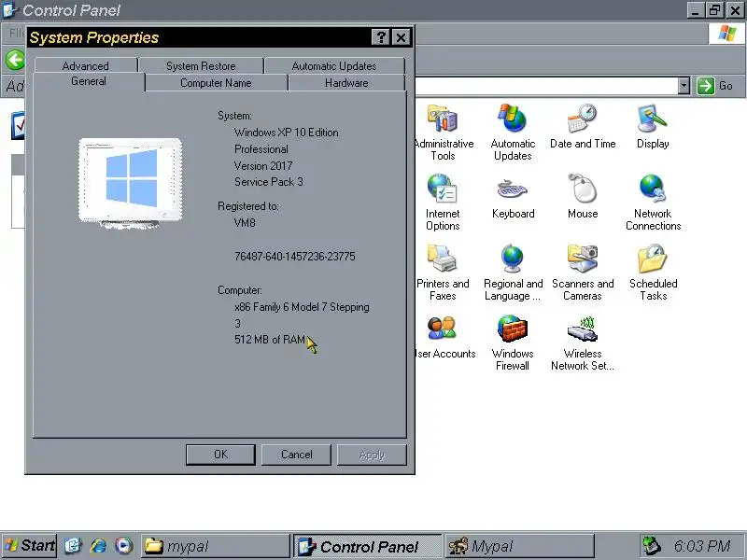Click "Windows XP 10 Edition" text
Screen dimensions: 747x560
pos(287,133)
